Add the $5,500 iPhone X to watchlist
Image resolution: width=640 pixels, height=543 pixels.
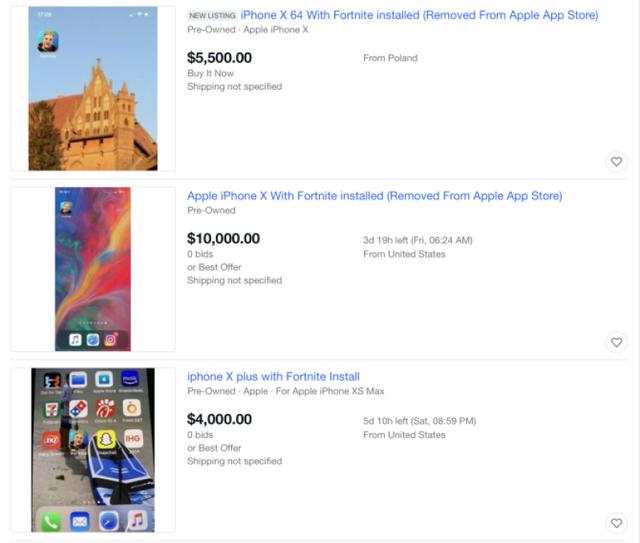(x=616, y=162)
